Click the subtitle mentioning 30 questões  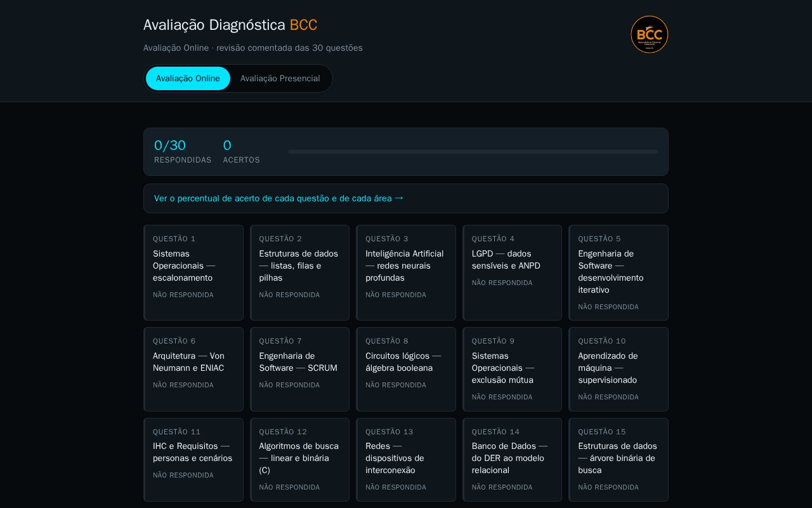[253, 48]
